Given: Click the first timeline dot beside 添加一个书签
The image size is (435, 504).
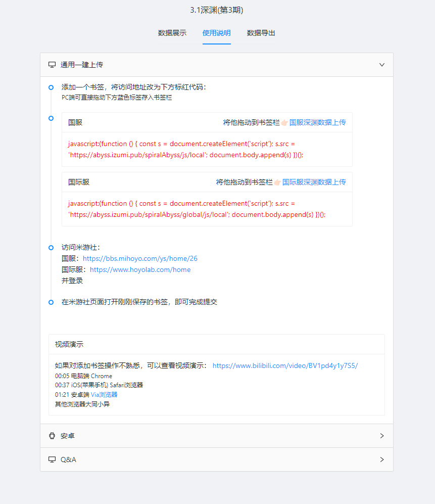Looking at the screenshot, I should (x=51, y=87).
